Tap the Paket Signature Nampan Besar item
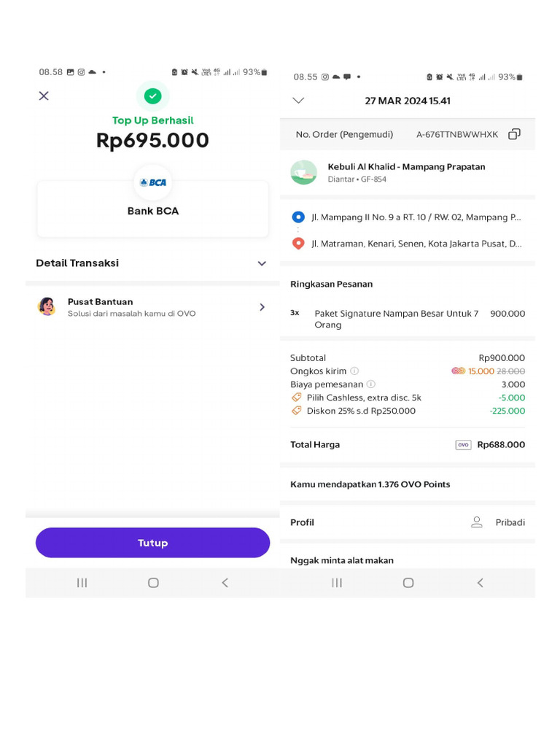560x747 pixels. (396, 319)
